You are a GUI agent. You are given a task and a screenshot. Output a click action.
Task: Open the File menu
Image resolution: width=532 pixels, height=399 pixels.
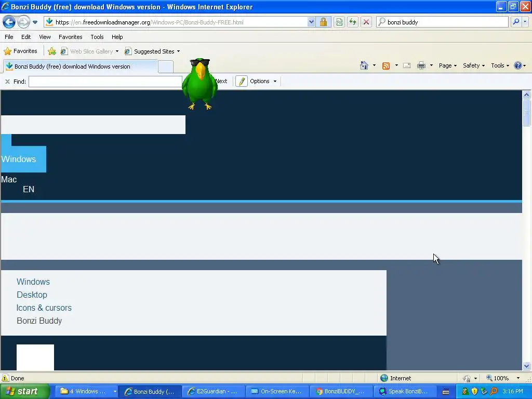point(9,37)
